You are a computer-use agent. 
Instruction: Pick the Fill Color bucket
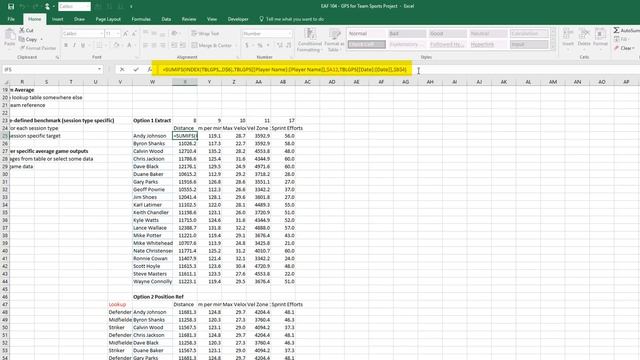(116, 45)
